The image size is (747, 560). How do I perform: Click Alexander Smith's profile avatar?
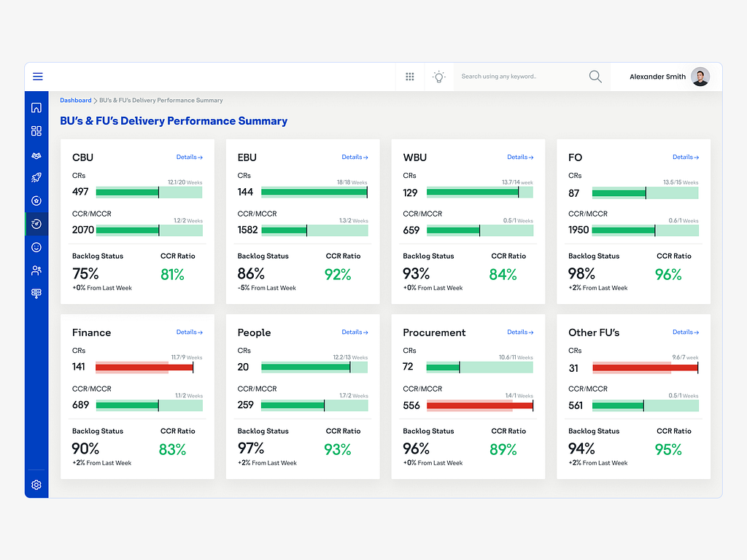pos(699,76)
